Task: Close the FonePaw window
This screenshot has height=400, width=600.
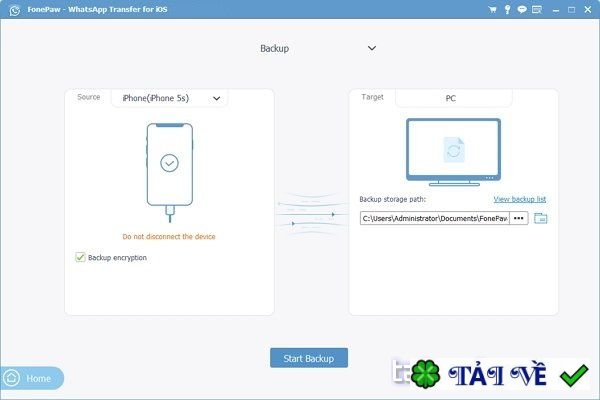Action: (x=588, y=10)
